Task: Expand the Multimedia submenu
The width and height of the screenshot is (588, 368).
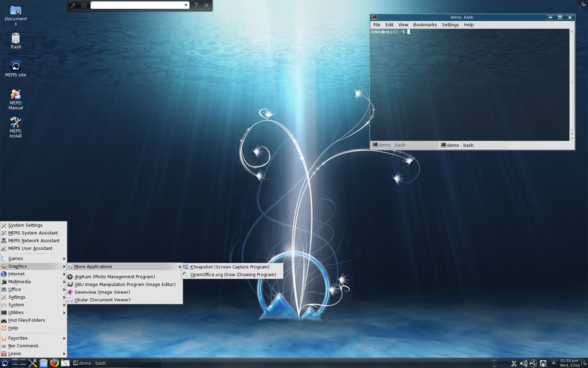Action: [34, 282]
